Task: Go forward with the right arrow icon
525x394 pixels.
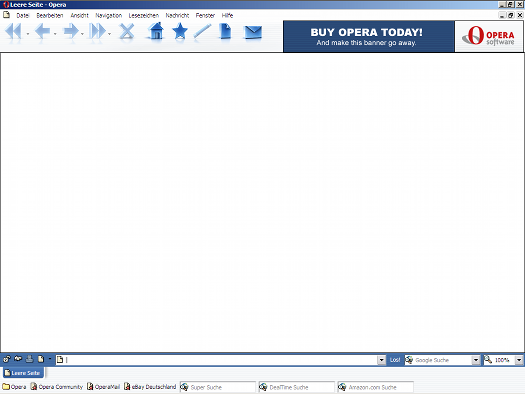Action: pyautogui.click(x=71, y=31)
